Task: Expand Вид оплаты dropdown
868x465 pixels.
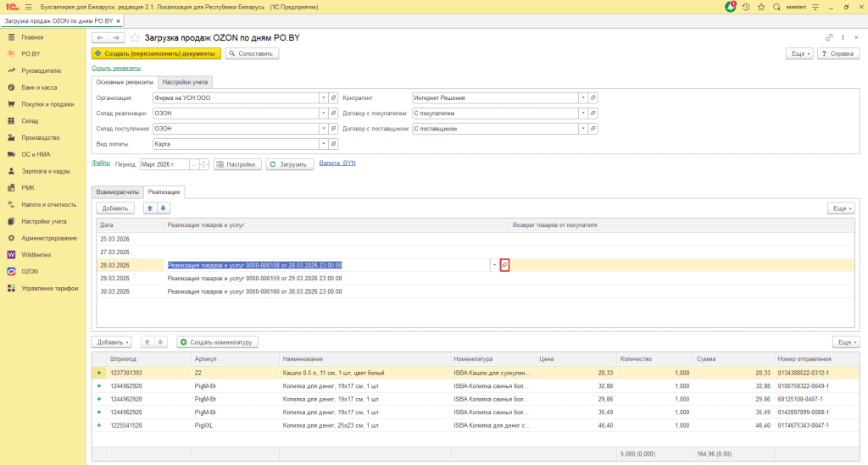Action: pos(323,144)
